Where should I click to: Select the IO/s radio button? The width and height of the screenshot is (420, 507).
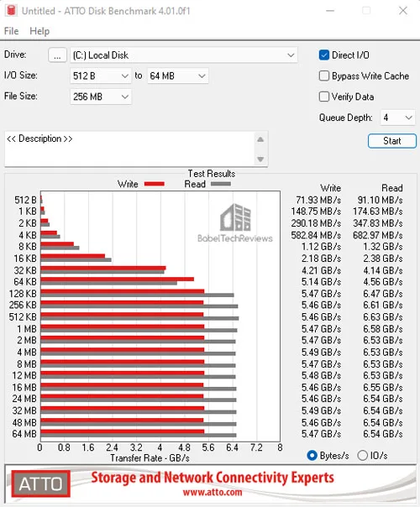[x=362, y=455]
